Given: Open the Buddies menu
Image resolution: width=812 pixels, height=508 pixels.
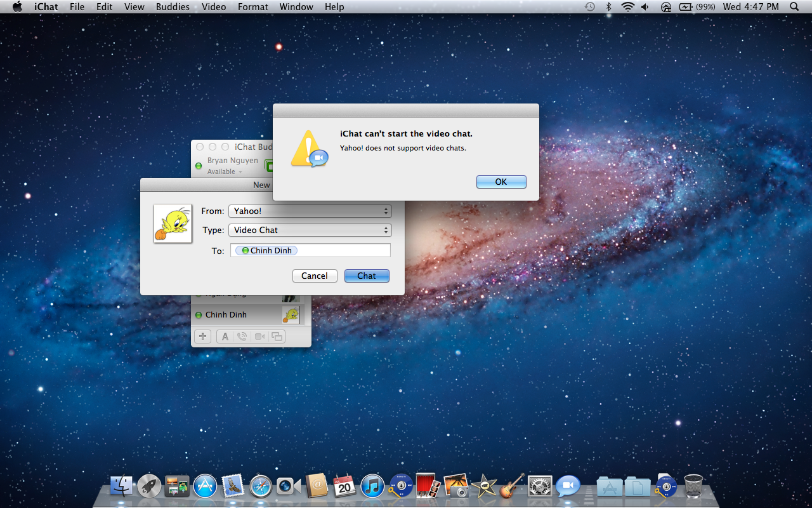Looking at the screenshot, I should (173, 7).
